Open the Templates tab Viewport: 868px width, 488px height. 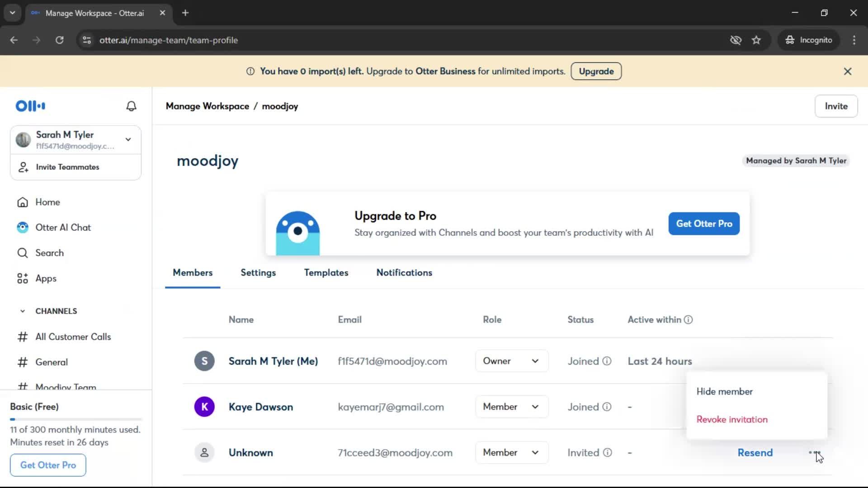326,273
